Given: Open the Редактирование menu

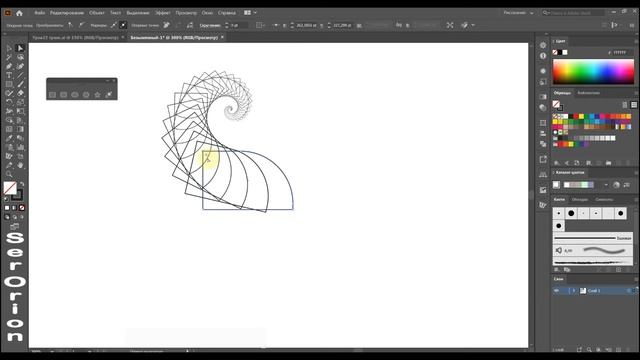Looking at the screenshot, I should tap(67, 13).
